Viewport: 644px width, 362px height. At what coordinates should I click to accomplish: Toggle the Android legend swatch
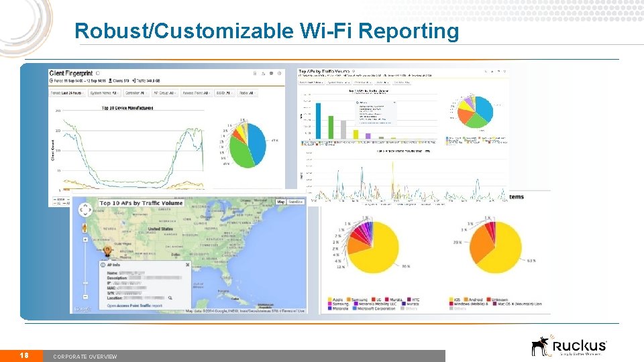coord(466,300)
